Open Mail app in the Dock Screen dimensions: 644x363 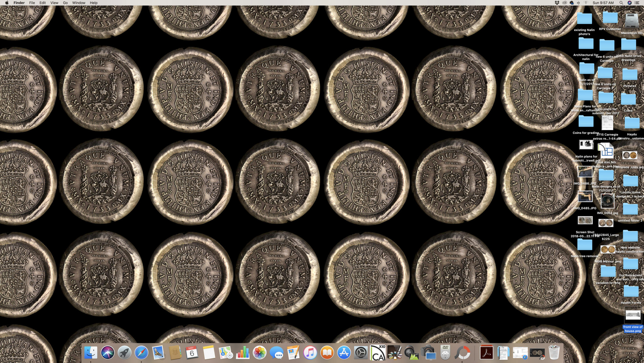[x=158, y=352]
